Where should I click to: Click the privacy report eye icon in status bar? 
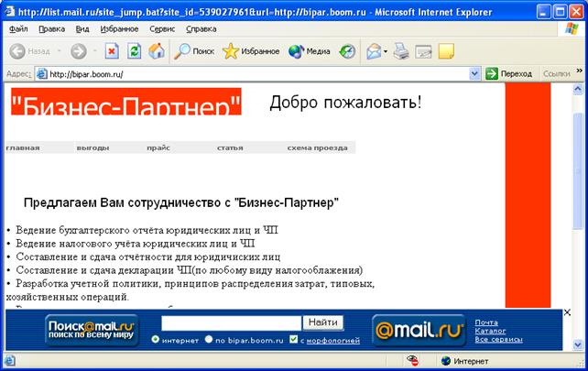[x=413, y=361]
